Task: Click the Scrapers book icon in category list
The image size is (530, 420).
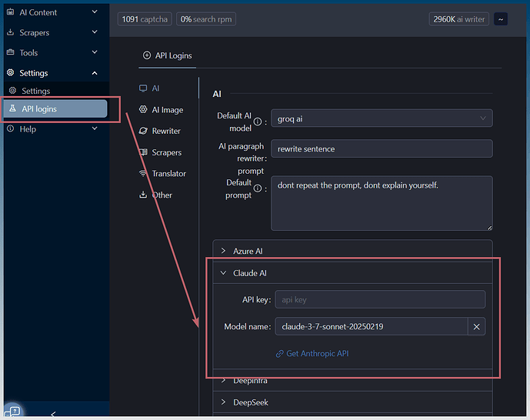Action: (x=143, y=152)
